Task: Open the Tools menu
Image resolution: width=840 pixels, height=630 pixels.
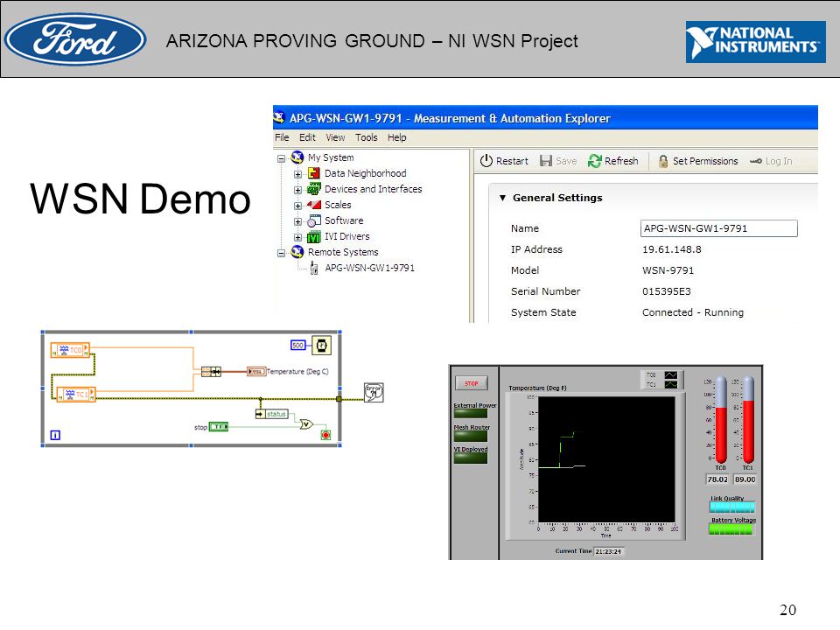Action: (367, 137)
